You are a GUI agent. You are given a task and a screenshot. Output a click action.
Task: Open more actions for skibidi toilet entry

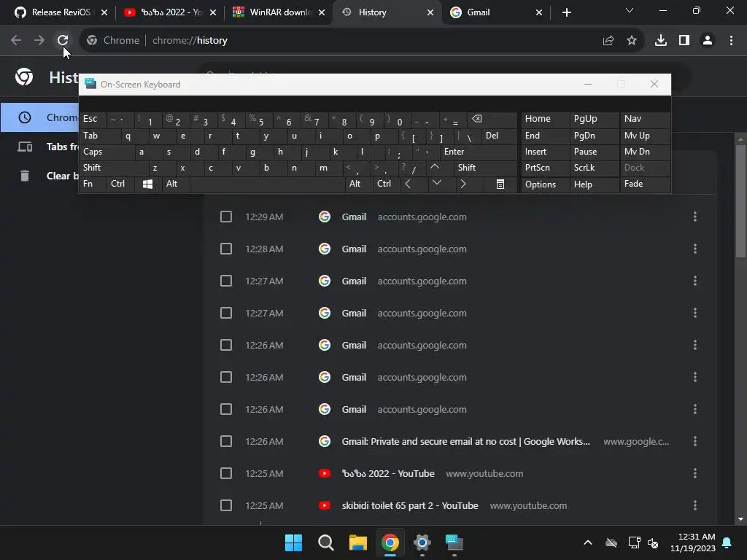click(x=695, y=505)
